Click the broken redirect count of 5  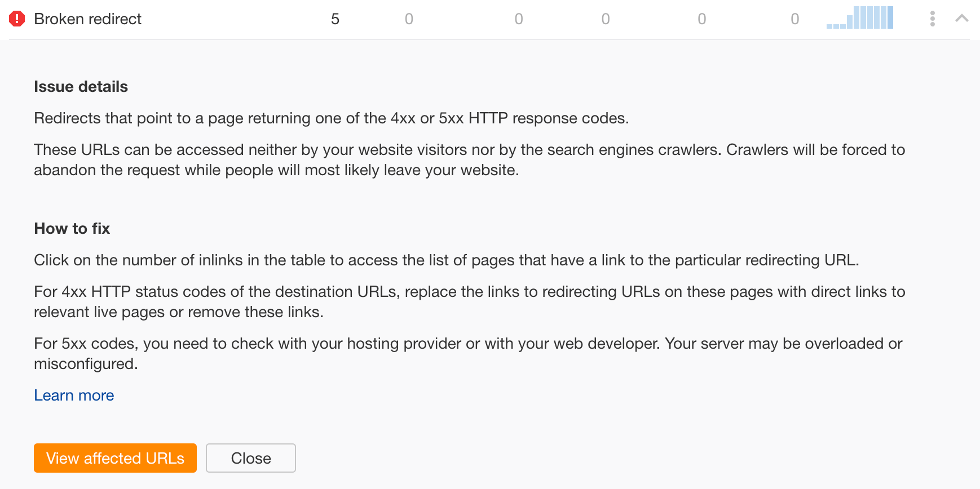tap(336, 19)
